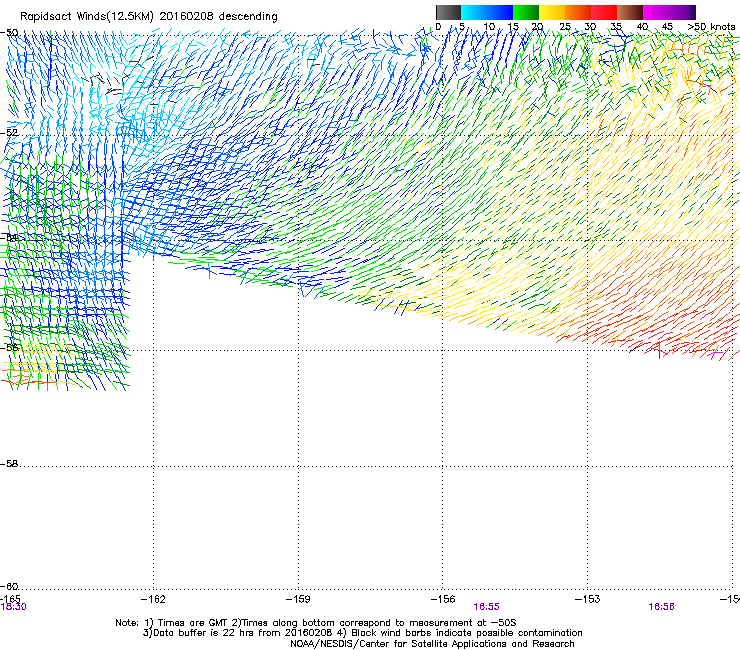The width and height of the screenshot is (740, 650).
Task: Click the red 30–35 knots legend swatch
Action: click(604, 12)
